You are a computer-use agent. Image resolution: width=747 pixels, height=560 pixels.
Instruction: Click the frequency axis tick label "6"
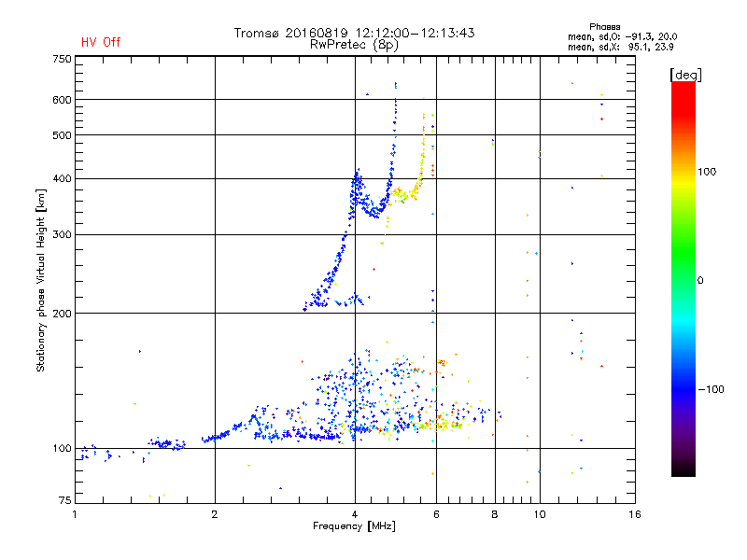coord(436,514)
